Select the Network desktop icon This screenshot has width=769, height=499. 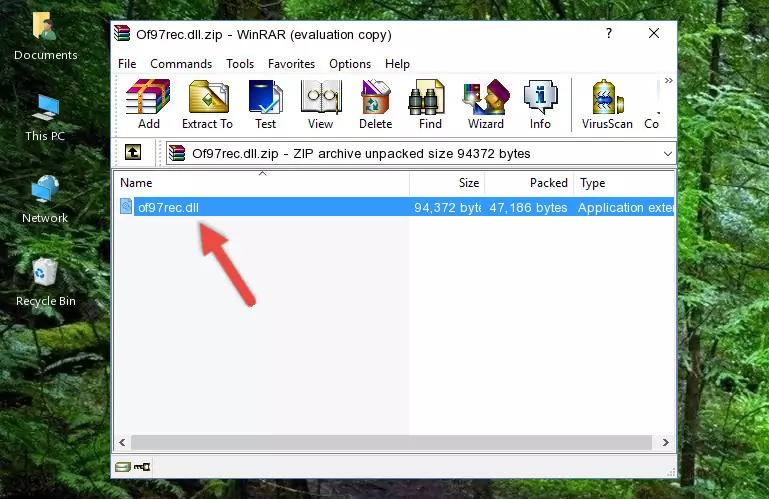[45, 200]
